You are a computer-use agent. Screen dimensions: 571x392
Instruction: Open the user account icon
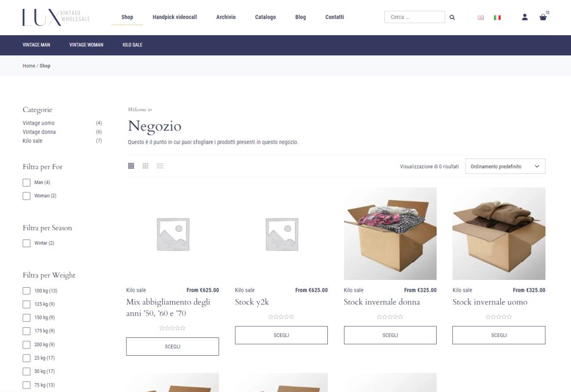(524, 17)
